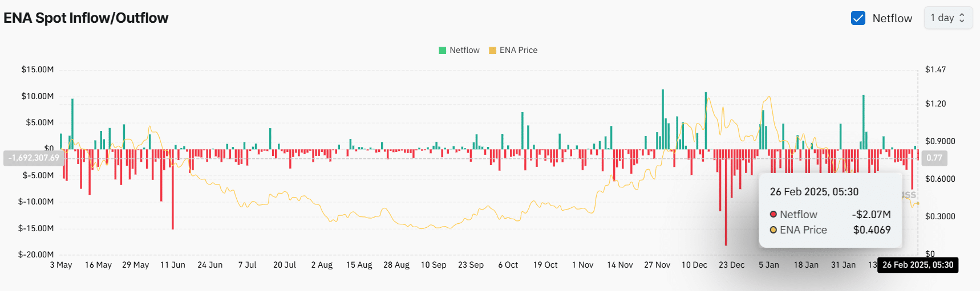This screenshot has height=291, width=980.
Task: Click the 11 Jun x-axis date label
Action: 172,265
